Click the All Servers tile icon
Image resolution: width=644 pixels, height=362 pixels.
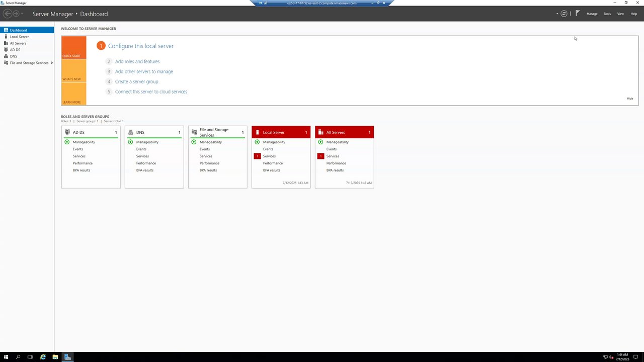(x=321, y=132)
